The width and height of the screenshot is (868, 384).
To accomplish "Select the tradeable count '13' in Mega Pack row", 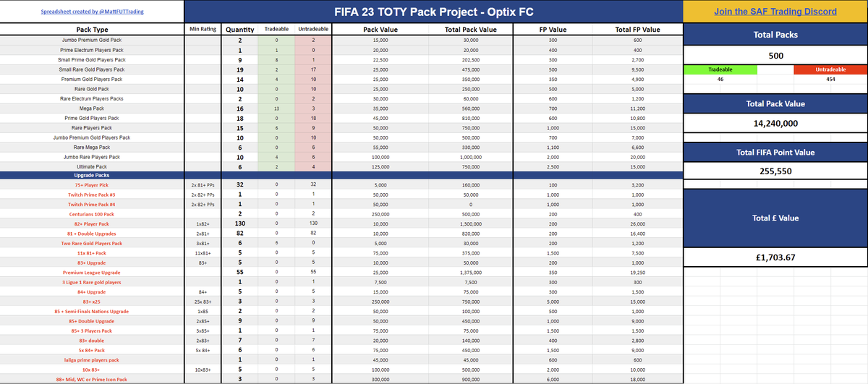I will point(276,108).
